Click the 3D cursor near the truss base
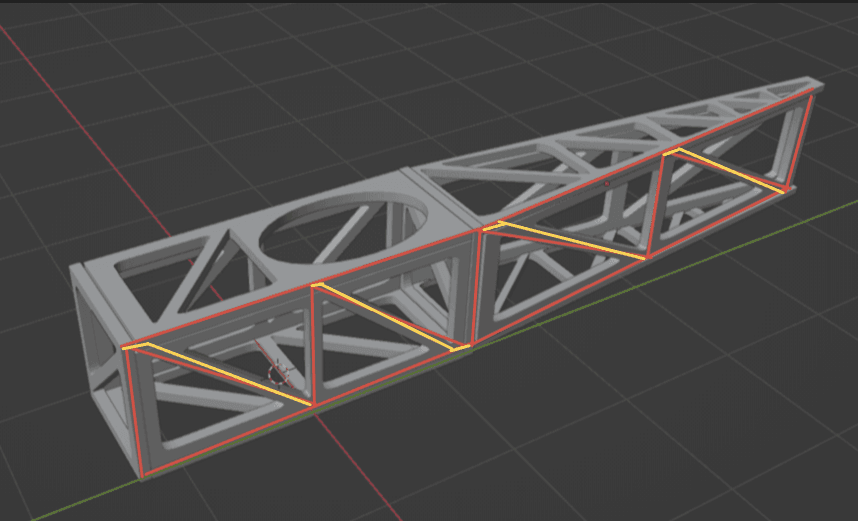This screenshot has height=521, width=858. [279, 374]
